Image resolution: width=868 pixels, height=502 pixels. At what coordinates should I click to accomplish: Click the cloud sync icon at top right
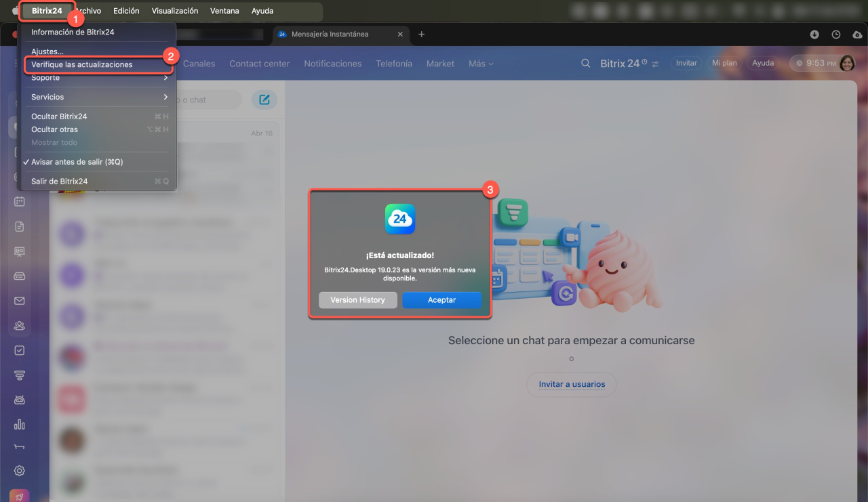857,35
